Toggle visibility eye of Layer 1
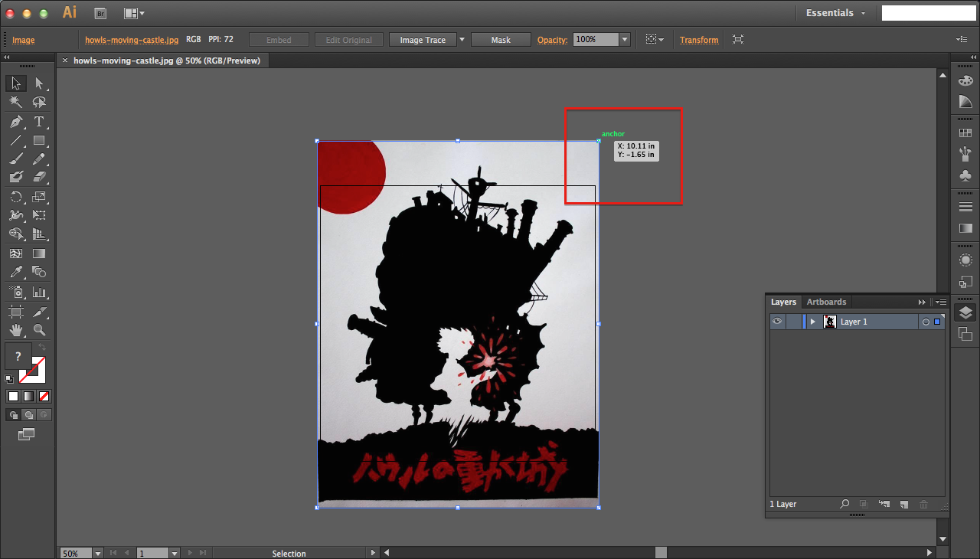Screen dimensions: 980x559 tap(777, 322)
